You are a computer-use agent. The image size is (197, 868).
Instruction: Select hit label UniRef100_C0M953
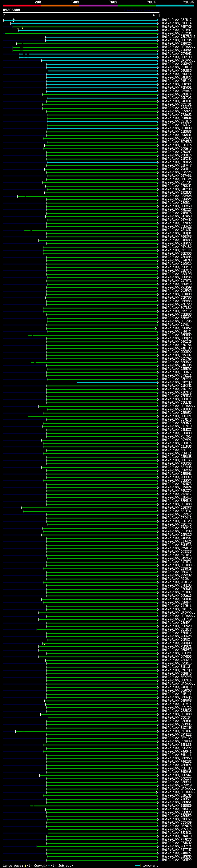click(x=176, y=758)
